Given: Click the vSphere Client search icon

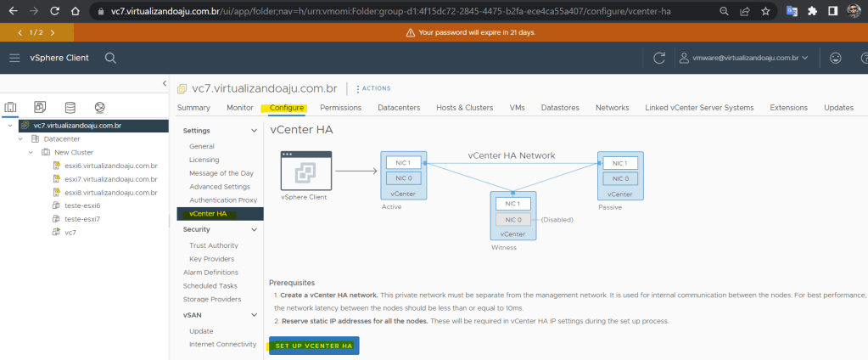Looking at the screenshot, I should coord(110,58).
